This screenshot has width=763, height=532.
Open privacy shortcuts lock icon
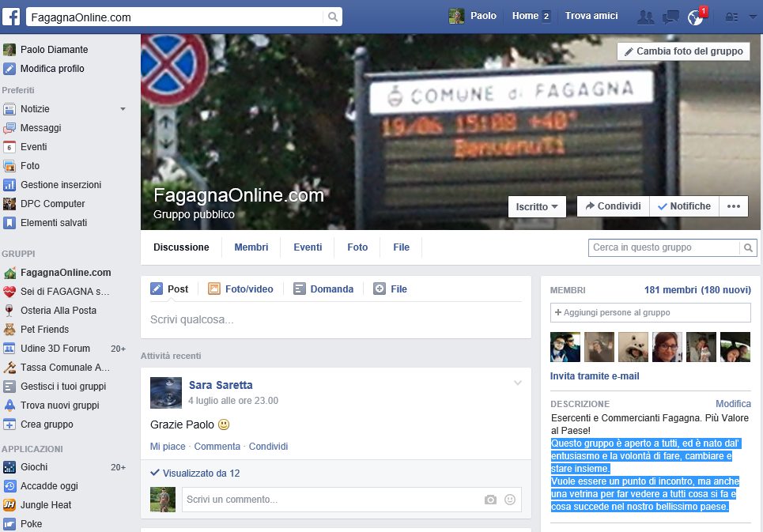731,17
